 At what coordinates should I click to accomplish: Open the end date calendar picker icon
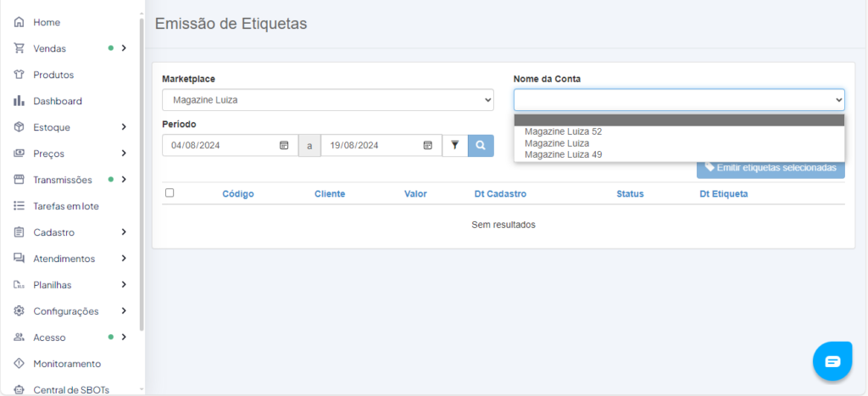coord(427,145)
